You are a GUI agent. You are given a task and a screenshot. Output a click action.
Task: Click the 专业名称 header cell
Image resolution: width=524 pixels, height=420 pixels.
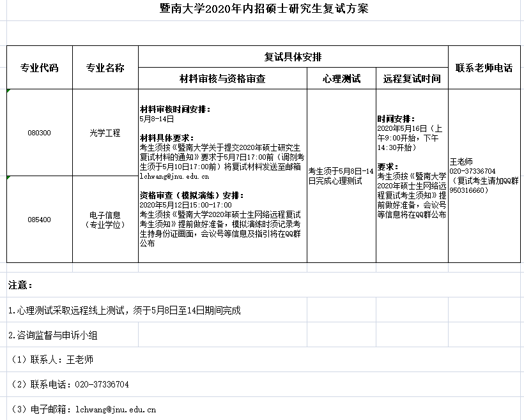click(105, 67)
